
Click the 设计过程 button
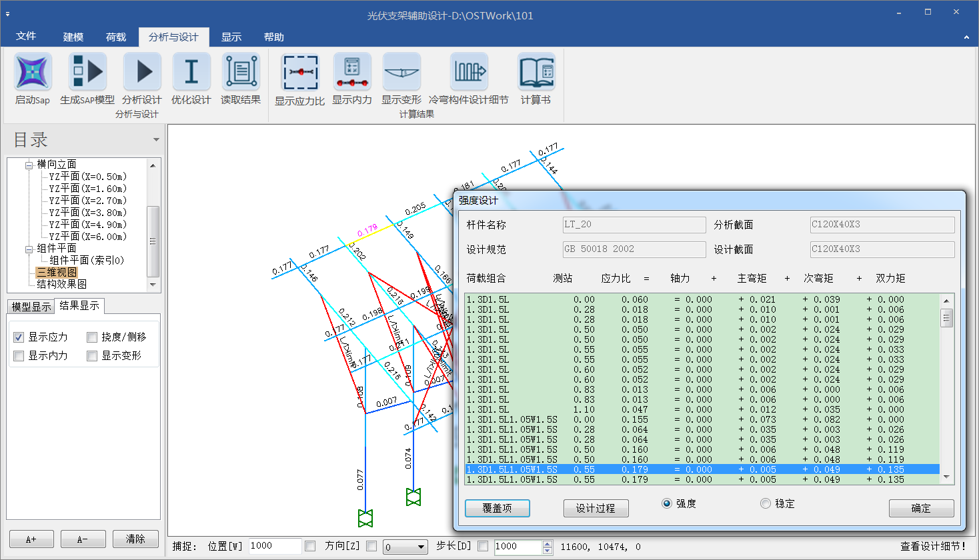point(596,508)
